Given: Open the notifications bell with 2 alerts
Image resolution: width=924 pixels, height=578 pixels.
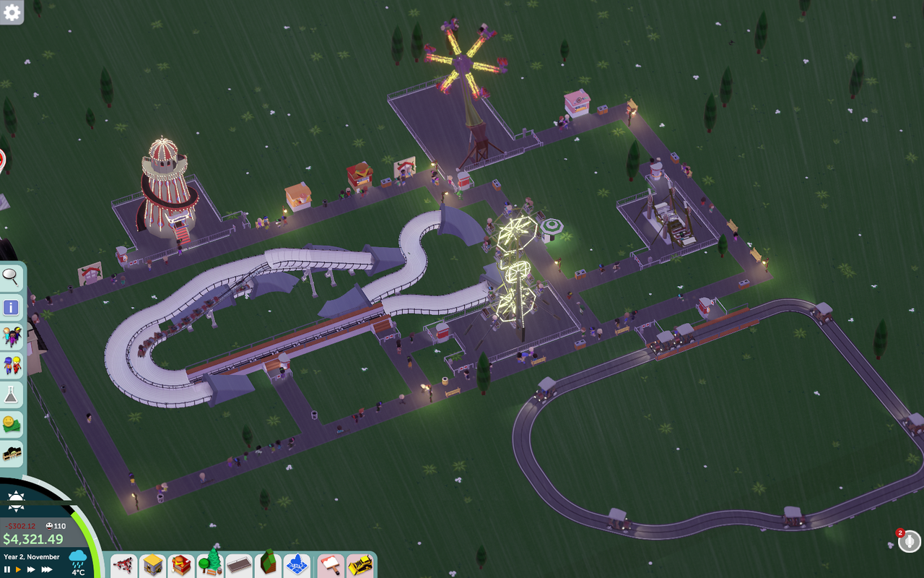Looking at the screenshot, I should (909, 540).
